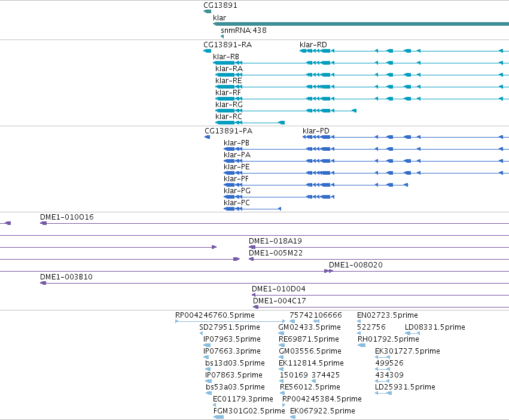
Task: Select the klar-PG protein label
Action: point(237,191)
